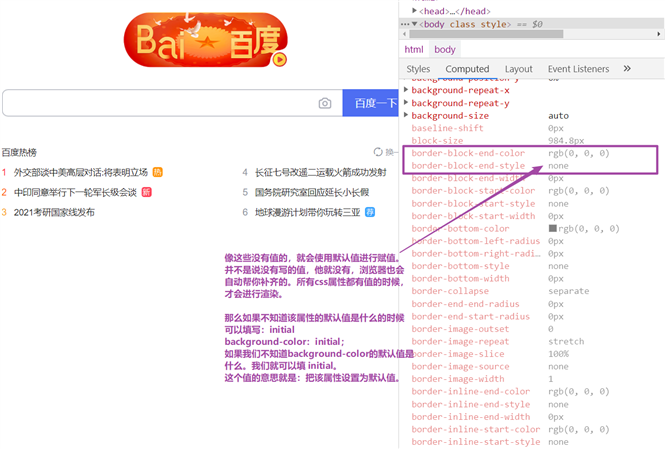This screenshot has height=449, width=665.
Task: Expand background-size property
Action: coord(406,115)
